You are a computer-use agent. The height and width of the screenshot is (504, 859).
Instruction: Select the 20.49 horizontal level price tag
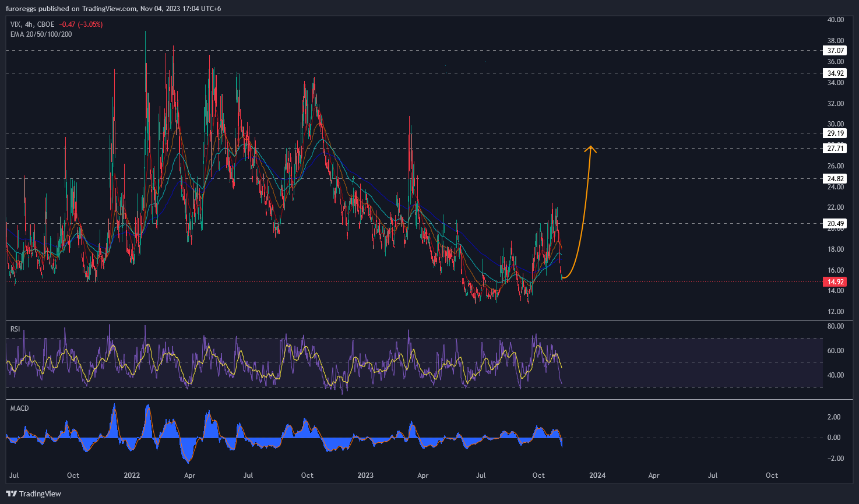coord(836,224)
